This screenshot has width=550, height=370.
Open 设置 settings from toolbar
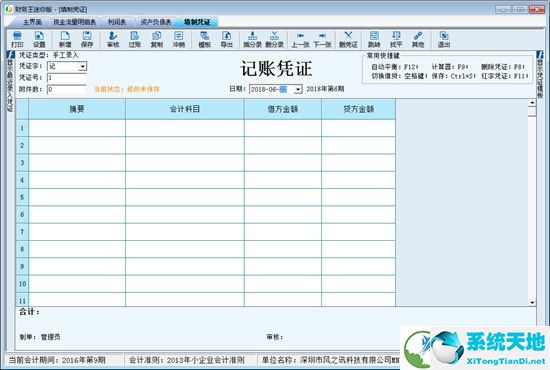tap(39, 39)
